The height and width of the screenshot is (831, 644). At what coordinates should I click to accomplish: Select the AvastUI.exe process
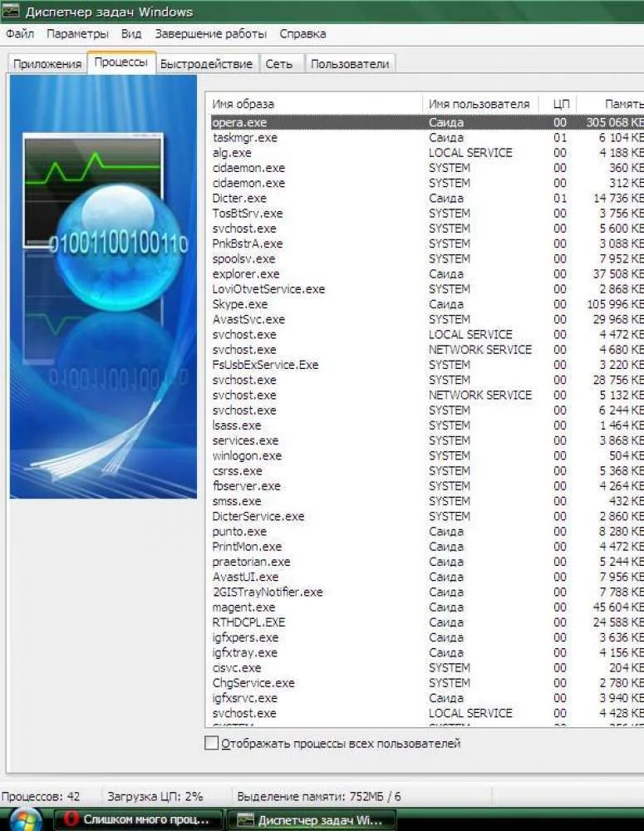point(427,578)
